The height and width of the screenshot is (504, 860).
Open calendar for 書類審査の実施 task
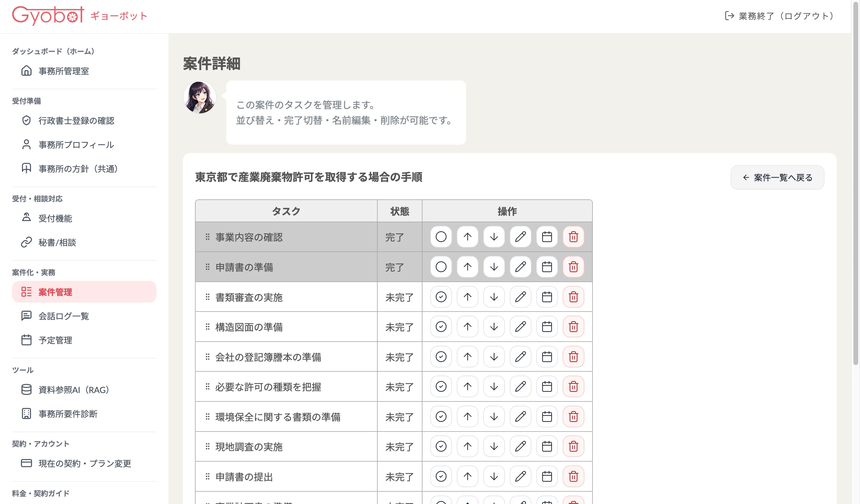[547, 297]
